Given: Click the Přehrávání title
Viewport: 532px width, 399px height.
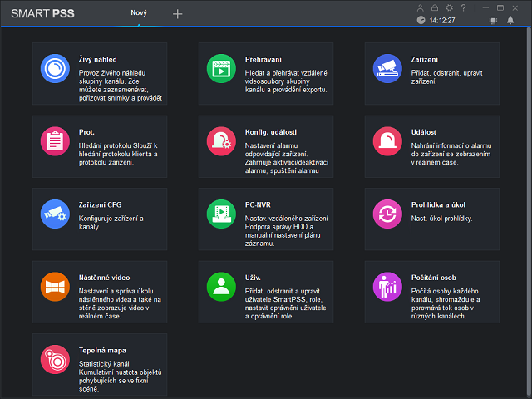Looking at the screenshot, I should (x=264, y=59).
